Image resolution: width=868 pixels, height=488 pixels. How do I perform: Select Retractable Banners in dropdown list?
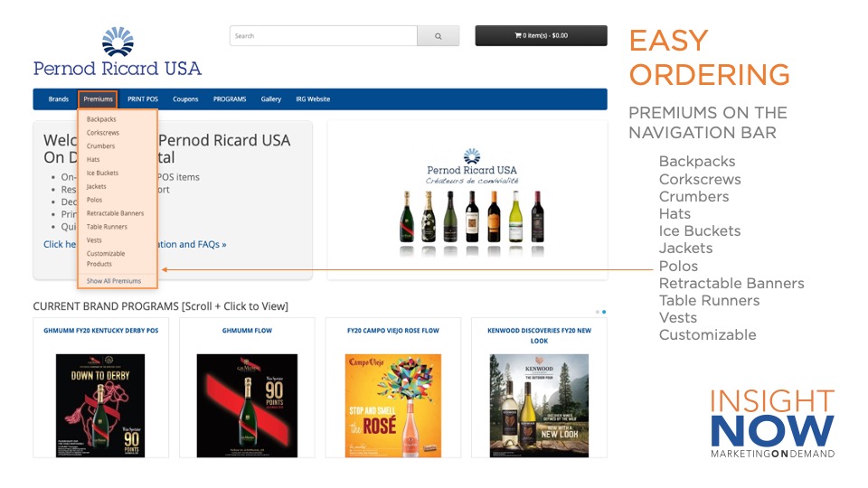click(115, 213)
